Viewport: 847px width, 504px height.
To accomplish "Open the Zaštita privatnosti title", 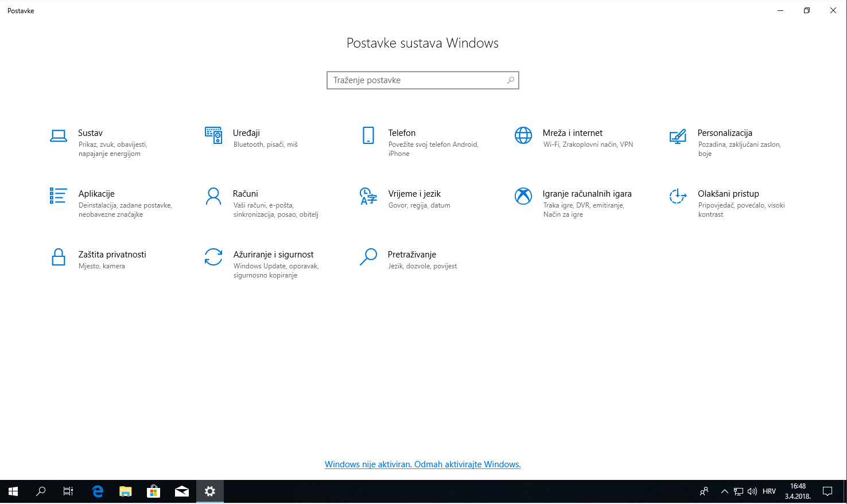I will 112,255.
